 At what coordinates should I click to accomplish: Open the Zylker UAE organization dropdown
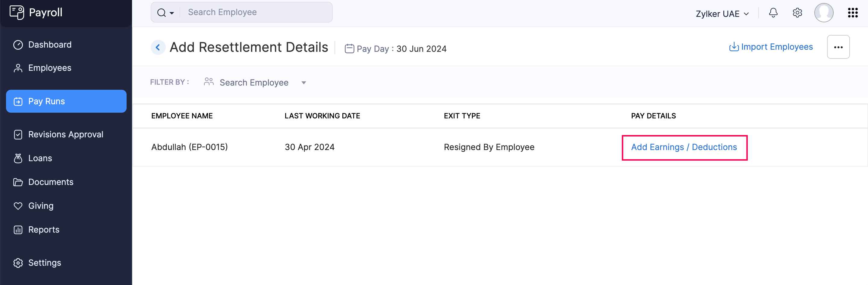coord(722,14)
